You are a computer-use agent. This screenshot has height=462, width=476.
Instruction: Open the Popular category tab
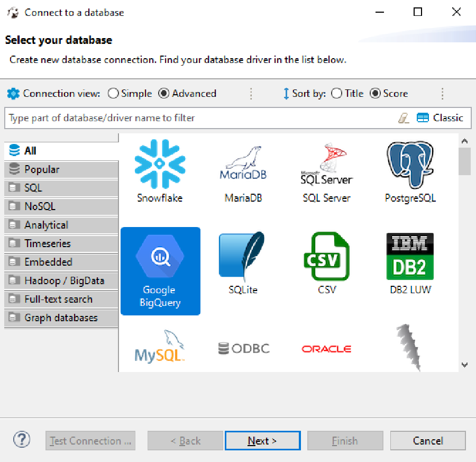(61, 170)
